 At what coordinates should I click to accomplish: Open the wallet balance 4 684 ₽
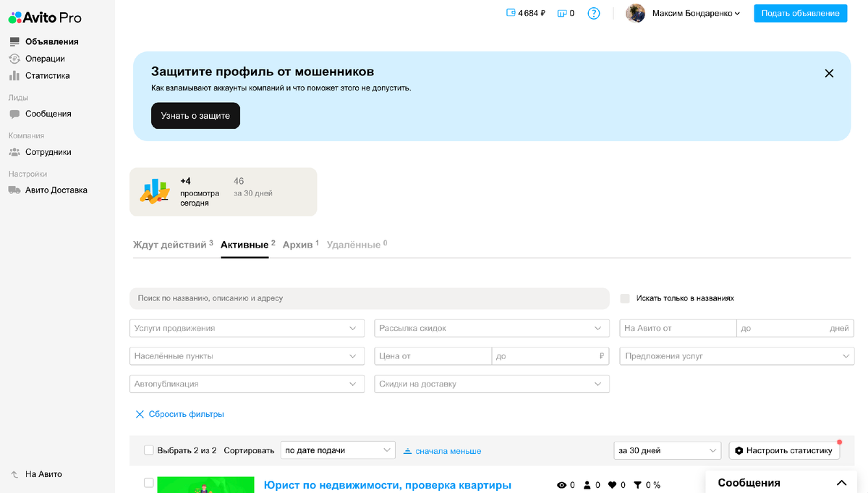click(x=526, y=13)
